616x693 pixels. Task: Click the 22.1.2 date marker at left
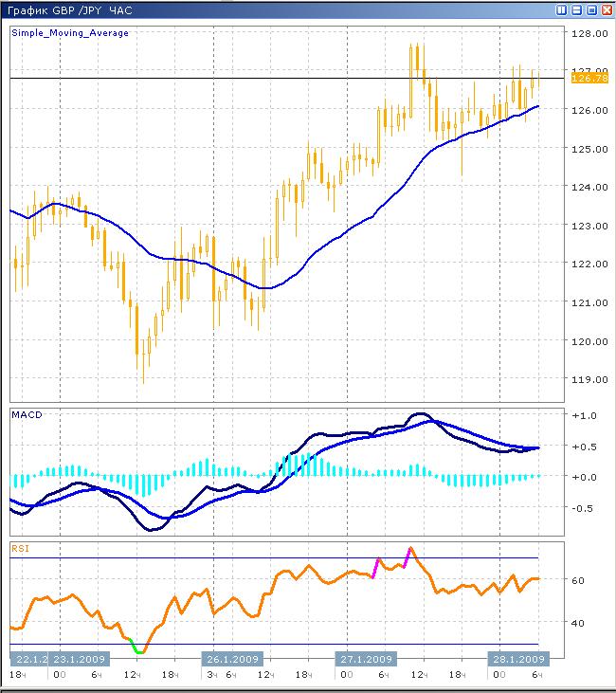29,660
